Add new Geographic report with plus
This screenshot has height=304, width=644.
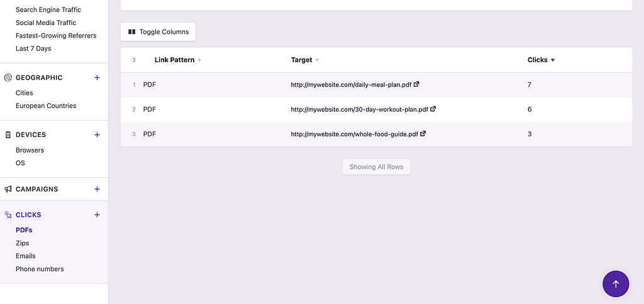pos(97,78)
